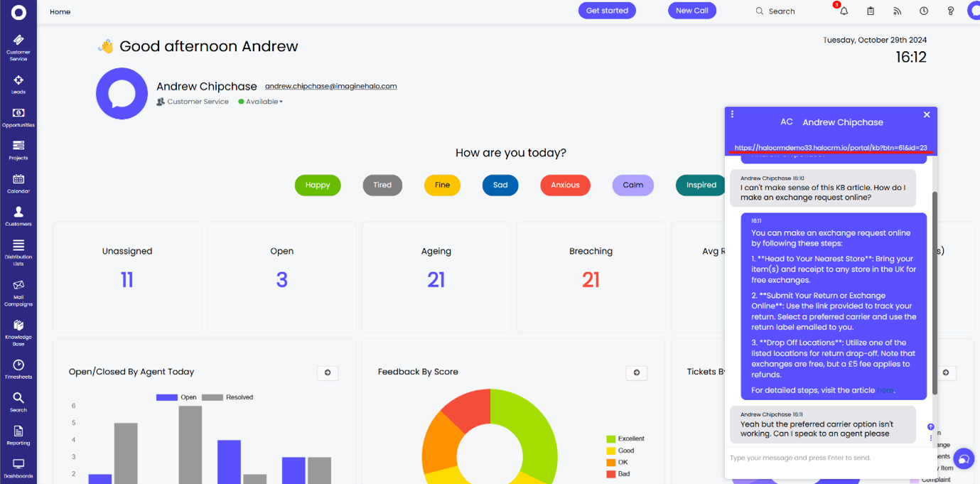Open the chat window three-dot menu
Viewport: 980px width, 484px height.
pyautogui.click(x=732, y=114)
